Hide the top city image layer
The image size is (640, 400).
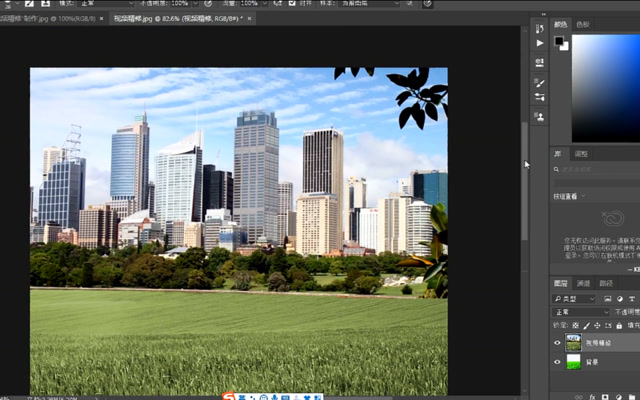(x=558, y=342)
